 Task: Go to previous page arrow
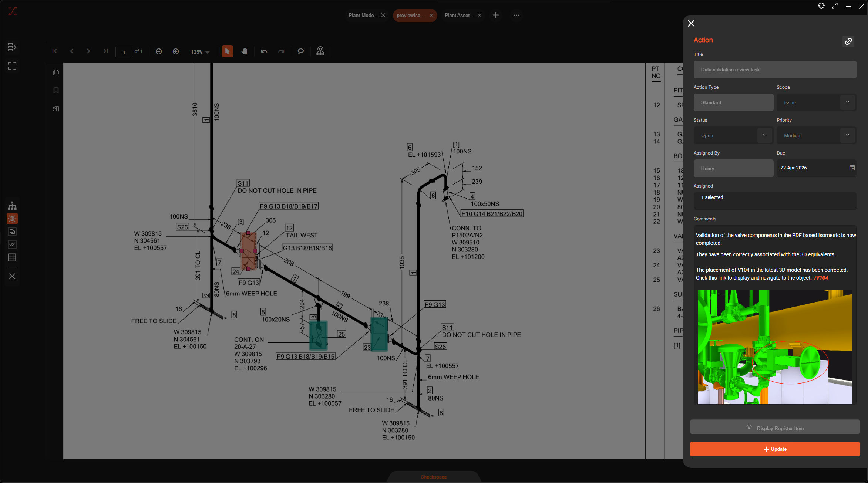pos(72,51)
